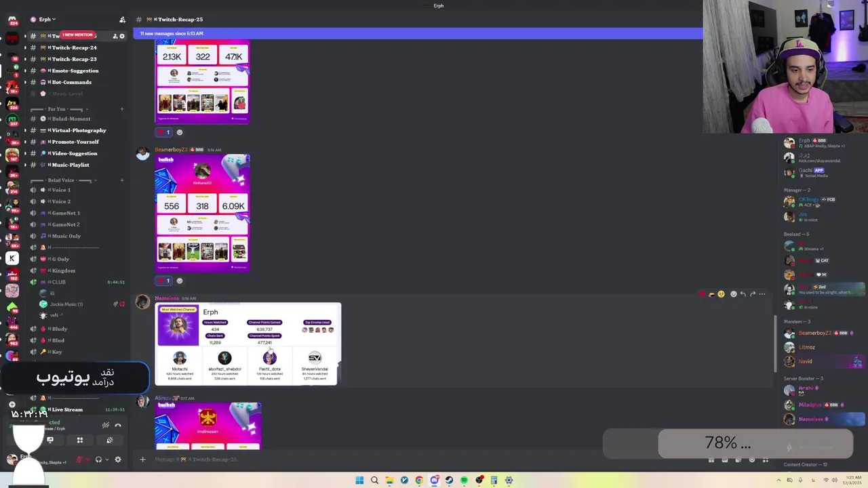The width and height of the screenshot is (868, 488).
Task: Click create invite icon on current channel
Action: (115, 36)
